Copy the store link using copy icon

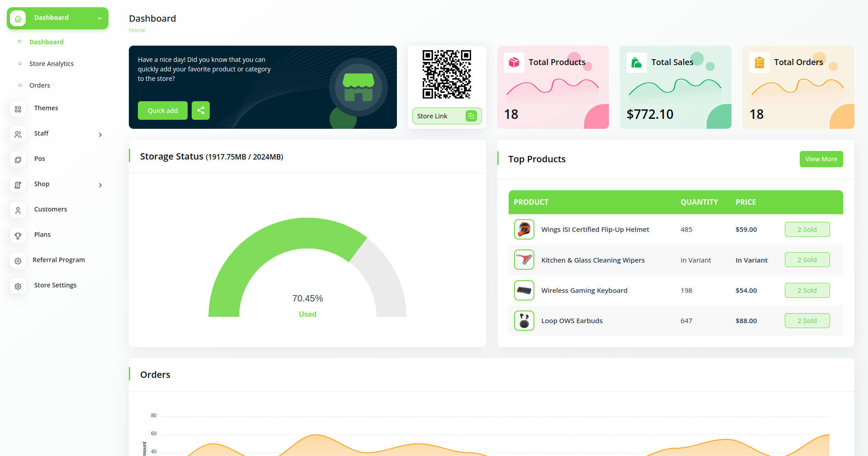(x=471, y=116)
